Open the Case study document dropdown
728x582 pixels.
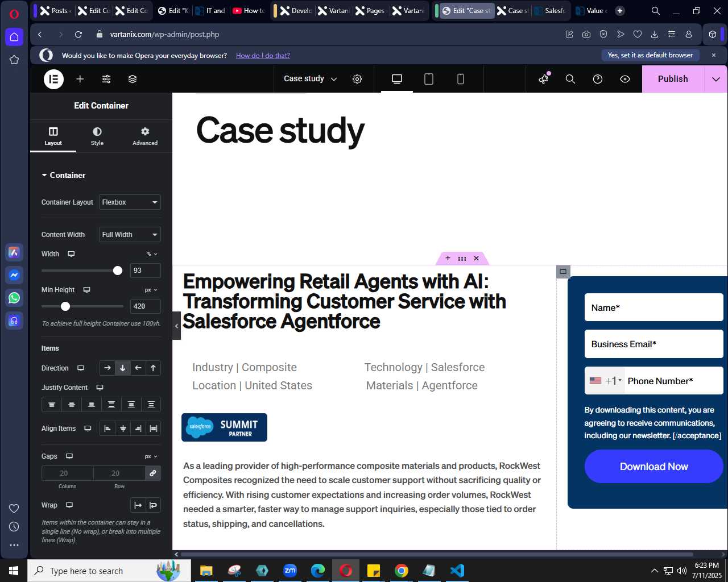(311, 79)
